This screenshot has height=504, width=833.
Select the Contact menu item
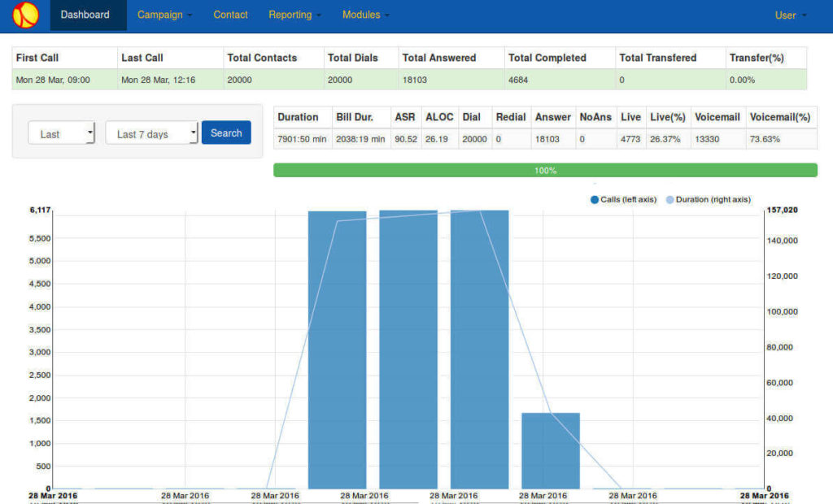pyautogui.click(x=230, y=14)
